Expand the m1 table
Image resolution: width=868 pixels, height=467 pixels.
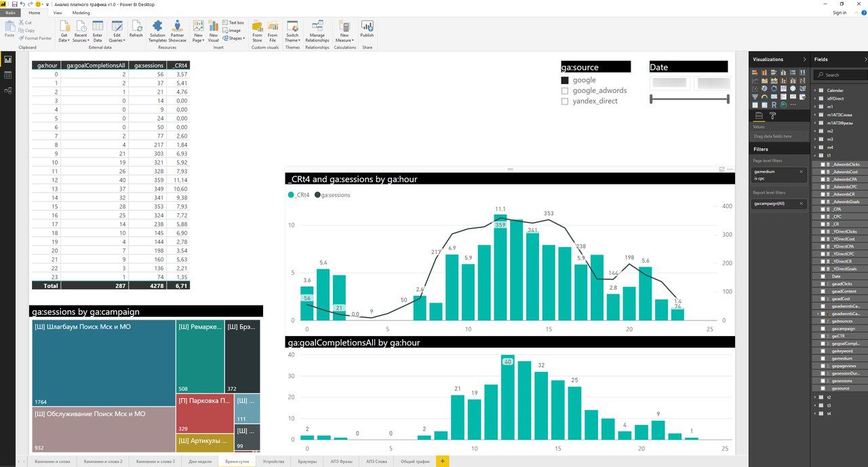click(x=815, y=107)
